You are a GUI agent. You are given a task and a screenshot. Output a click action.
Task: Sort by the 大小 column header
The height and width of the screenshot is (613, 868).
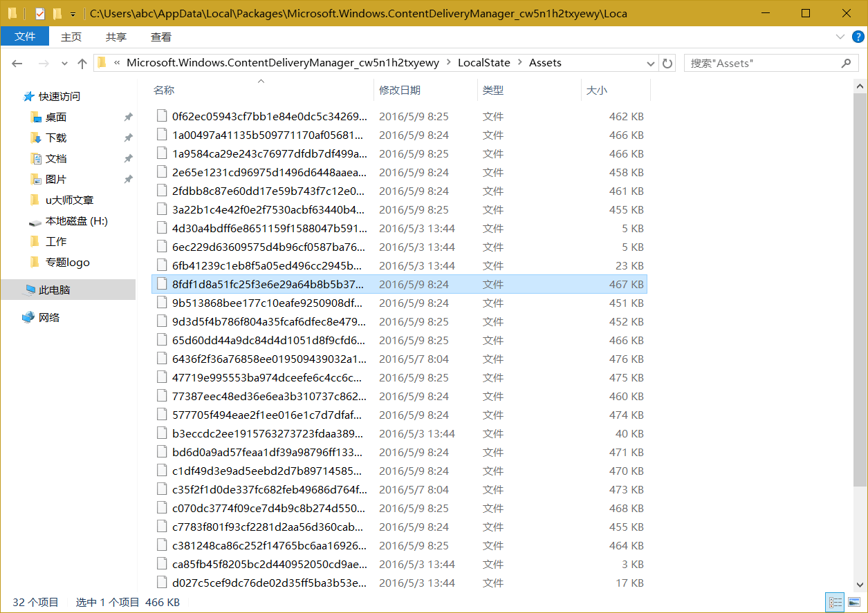597,90
